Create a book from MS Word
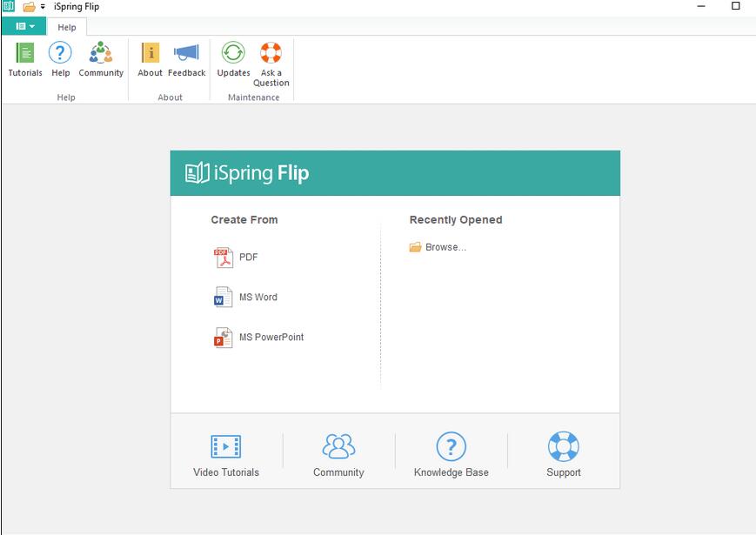 [x=245, y=297]
